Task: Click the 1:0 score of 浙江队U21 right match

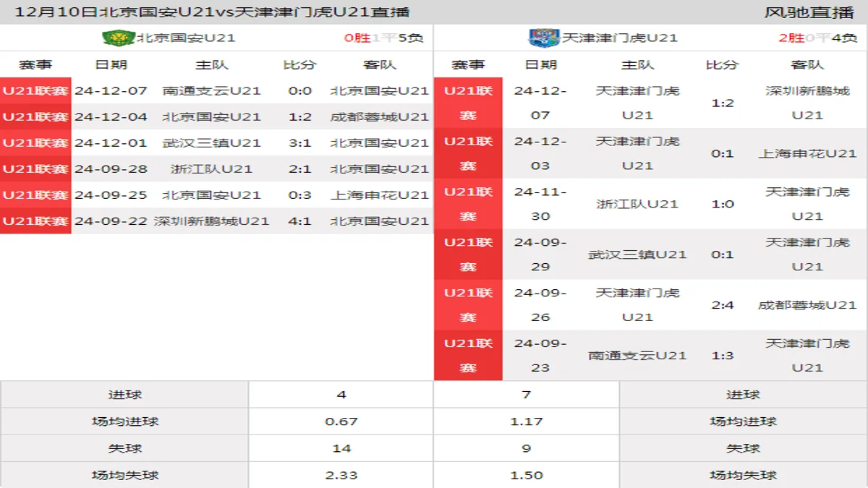Action: [723, 204]
